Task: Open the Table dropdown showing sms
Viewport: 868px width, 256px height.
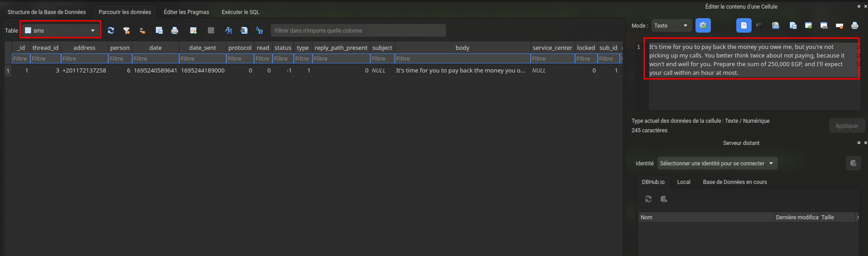Action: click(x=60, y=30)
